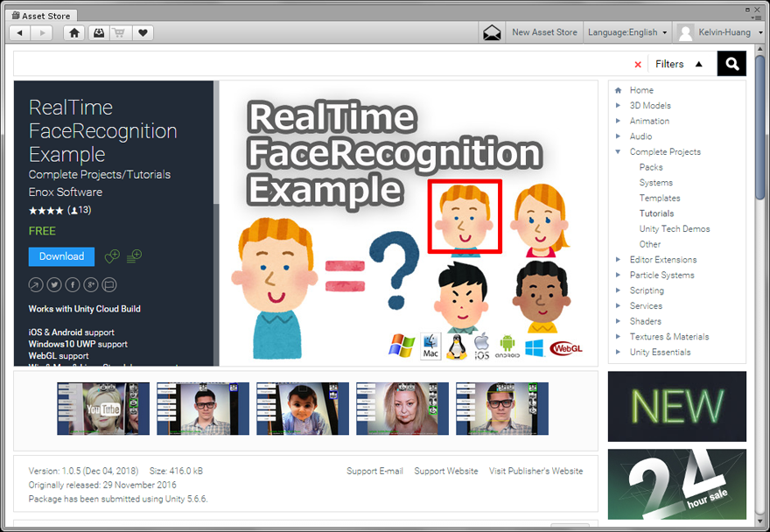Image resolution: width=770 pixels, height=532 pixels.
Task: Play the YouTube video thumbnail
Action: 103,409
